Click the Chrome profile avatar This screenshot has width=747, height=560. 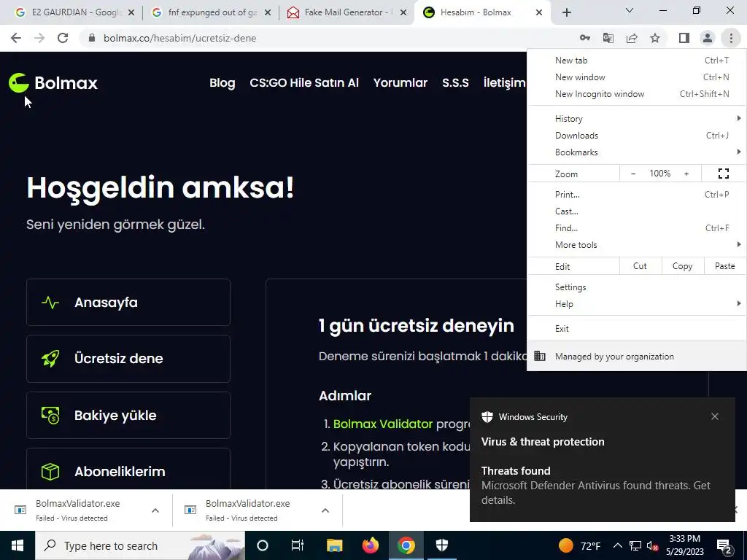point(708,38)
